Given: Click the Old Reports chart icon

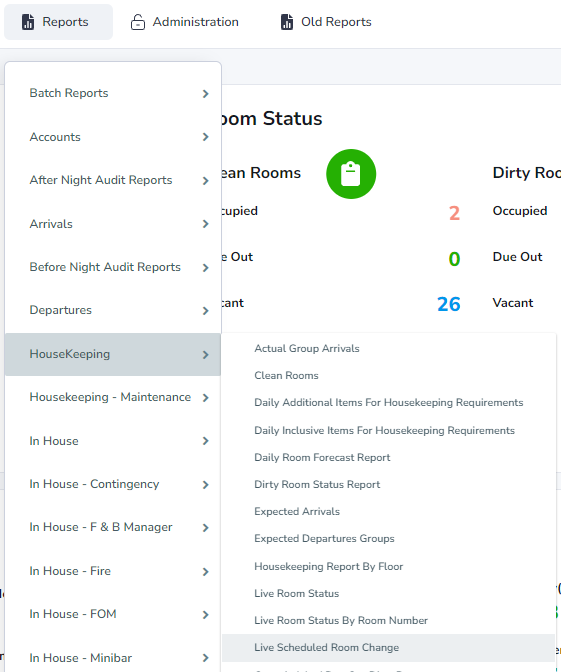Looking at the screenshot, I should [287, 22].
